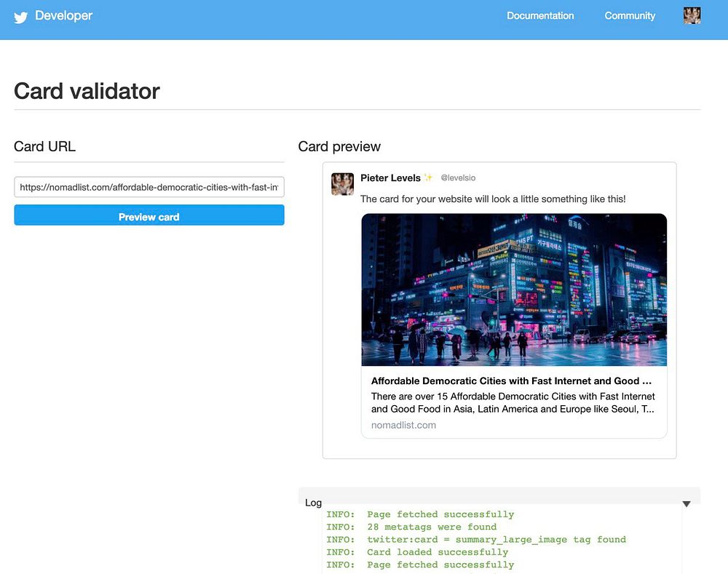Click the sparkle emoji next to Pieter Levels
This screenshot has width=728, height=574.
point(428,178)
